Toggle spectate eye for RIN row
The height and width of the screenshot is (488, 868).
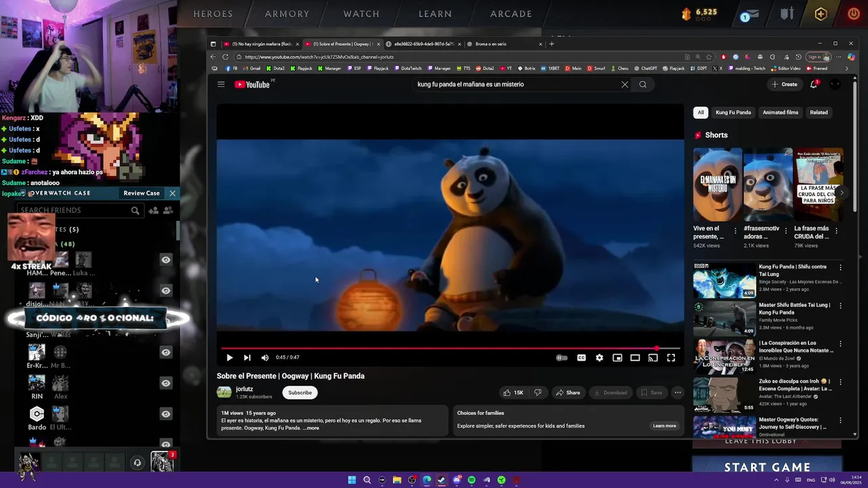point(165,383)
